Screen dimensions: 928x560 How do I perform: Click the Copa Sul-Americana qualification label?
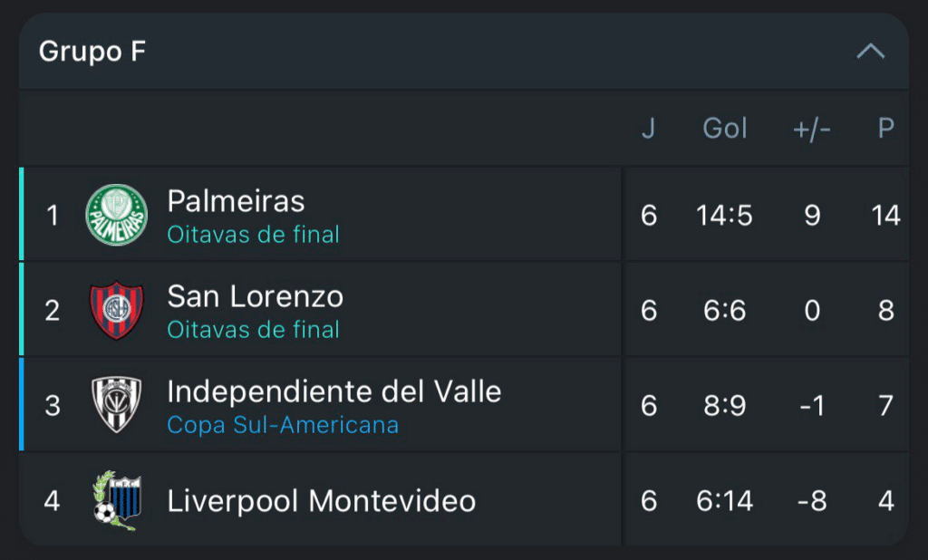coord(283,425)
